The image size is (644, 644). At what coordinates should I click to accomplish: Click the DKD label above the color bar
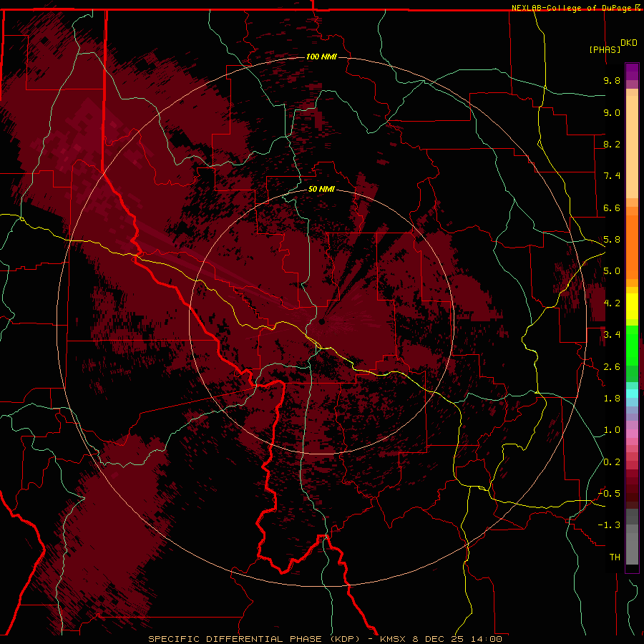(629, 43)
